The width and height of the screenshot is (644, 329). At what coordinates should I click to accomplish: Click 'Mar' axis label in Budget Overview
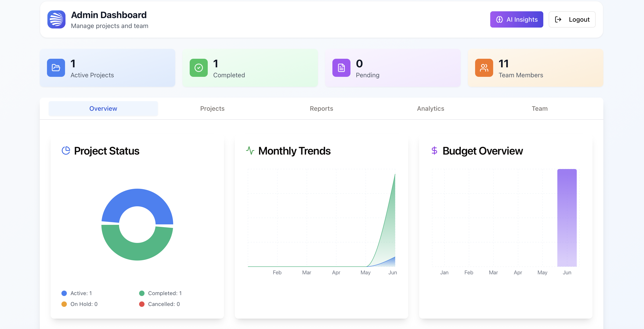493,273
